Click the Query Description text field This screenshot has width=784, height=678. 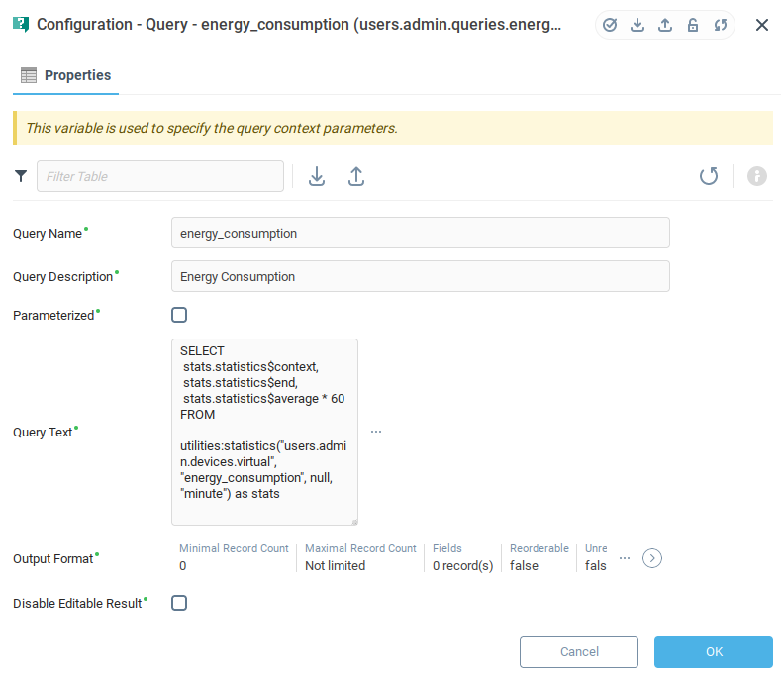pyautogui.click(x=420, y=276)
